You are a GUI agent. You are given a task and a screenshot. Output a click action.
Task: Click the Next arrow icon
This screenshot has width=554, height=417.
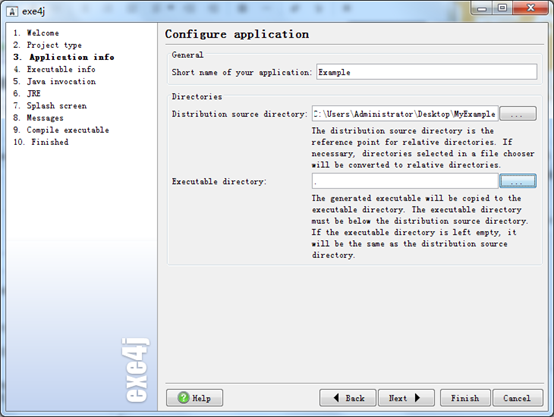[x=417, y=398]
